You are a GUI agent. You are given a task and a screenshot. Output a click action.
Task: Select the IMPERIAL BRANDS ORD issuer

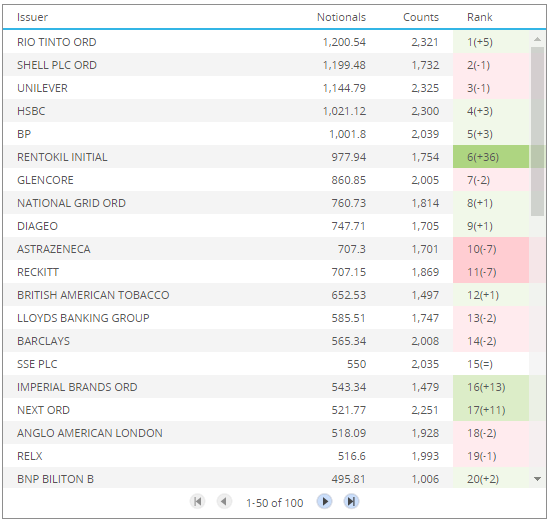coord(77,387)
